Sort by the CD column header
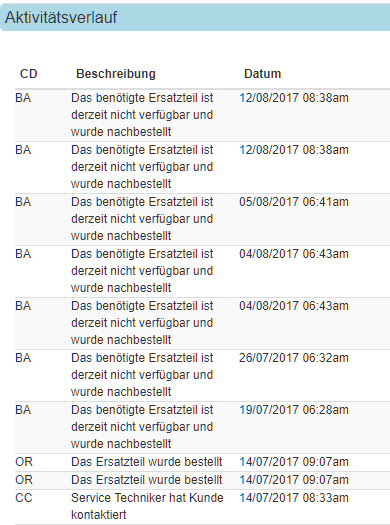 point(29,74)
